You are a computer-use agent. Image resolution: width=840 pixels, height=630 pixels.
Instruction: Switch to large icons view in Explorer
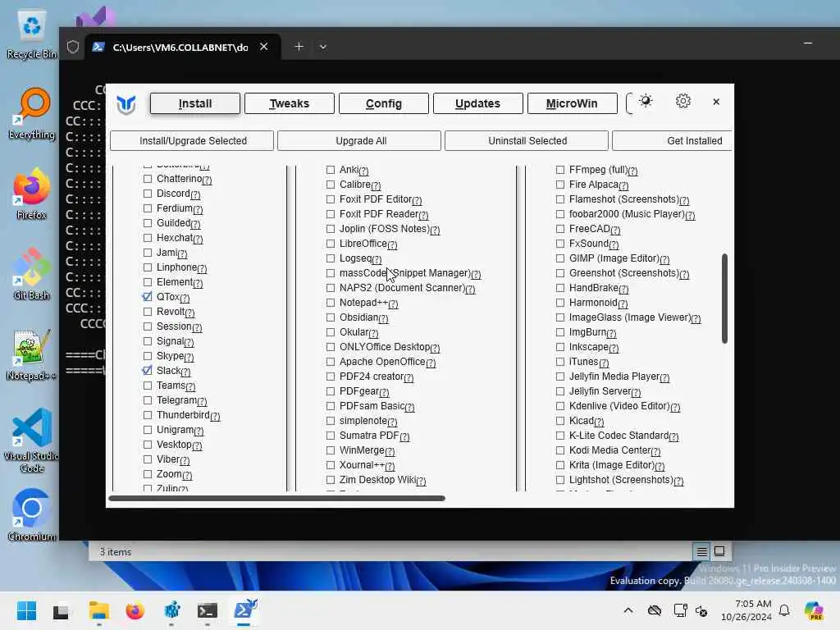coord(719,551)
